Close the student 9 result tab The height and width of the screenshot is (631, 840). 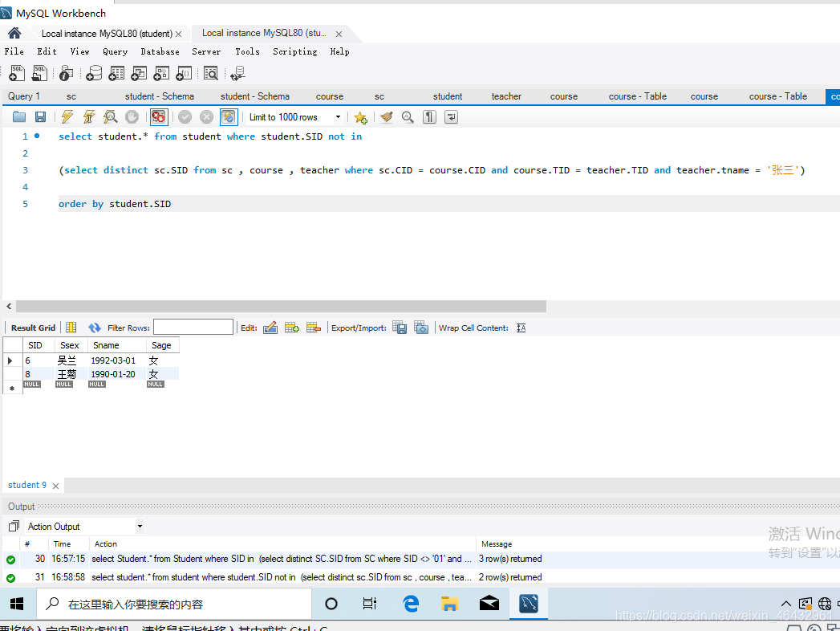tap(55, 486)
